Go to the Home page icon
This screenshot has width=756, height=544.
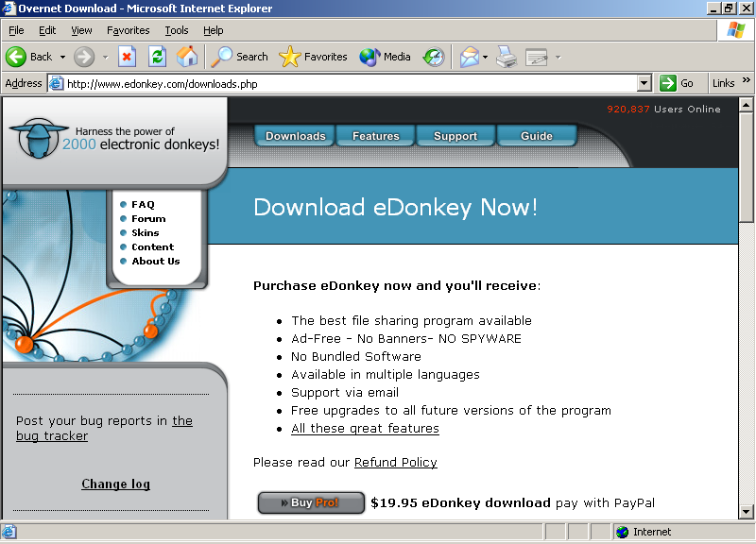(187, 57)
